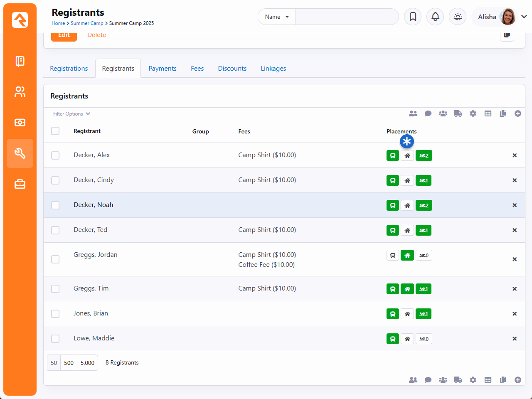
Task: Open the Linkages tab
Action: pos(273,69)
